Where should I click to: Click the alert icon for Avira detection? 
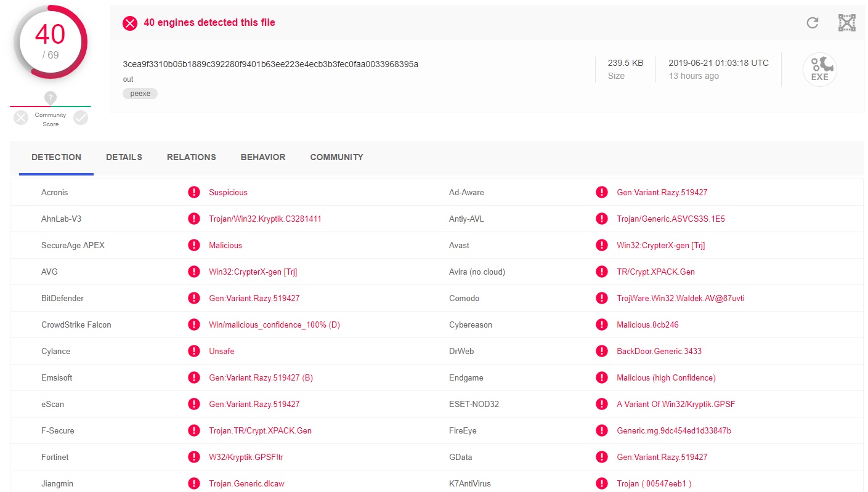[x=602, y=272]
